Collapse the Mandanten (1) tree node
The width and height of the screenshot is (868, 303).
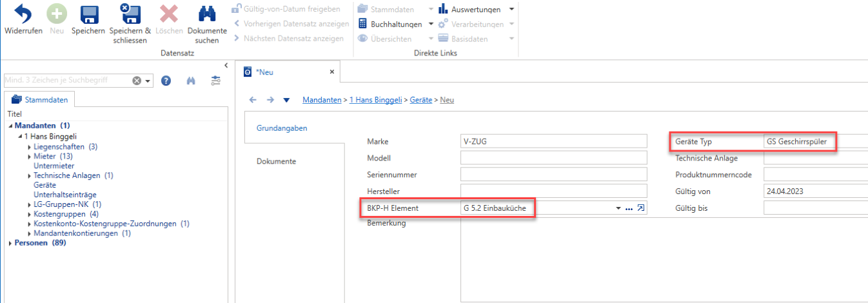tap(10, 126)
